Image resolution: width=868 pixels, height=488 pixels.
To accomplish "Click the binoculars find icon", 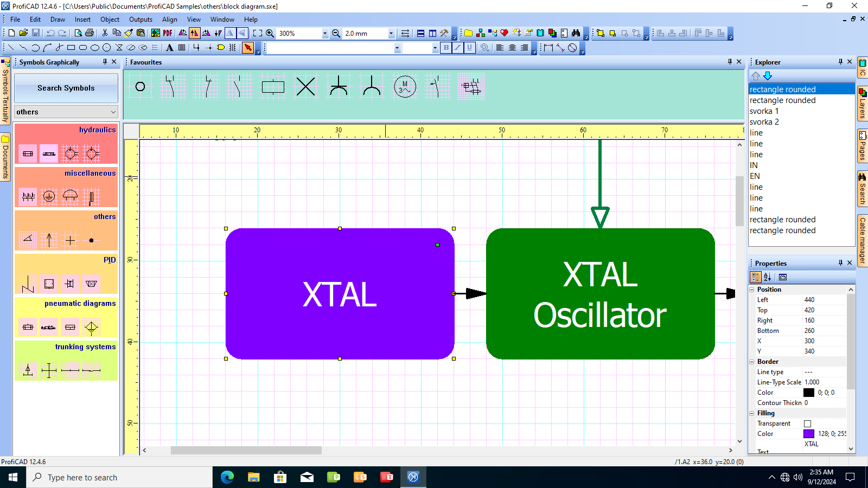I will [576, 33].
